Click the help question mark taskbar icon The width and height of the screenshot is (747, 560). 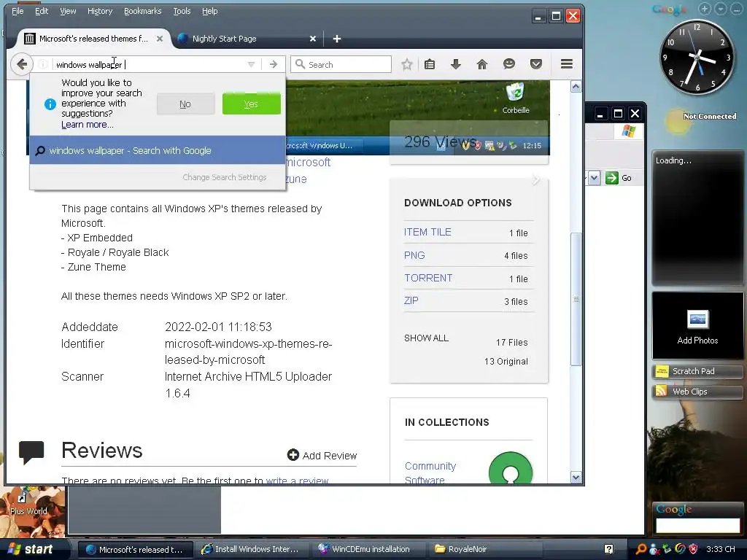609,549
